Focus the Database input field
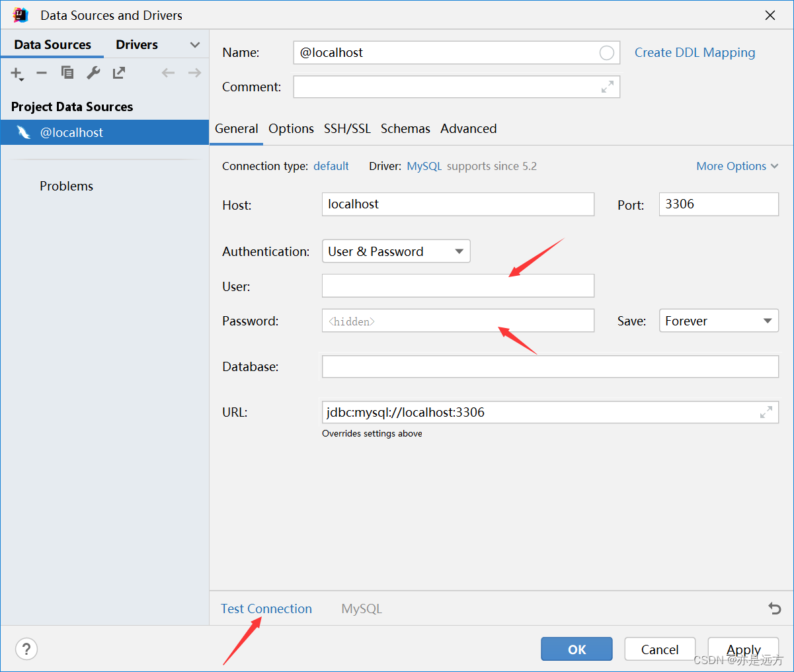The height and width of the screenshot is (672, 794). click(550, 366)
